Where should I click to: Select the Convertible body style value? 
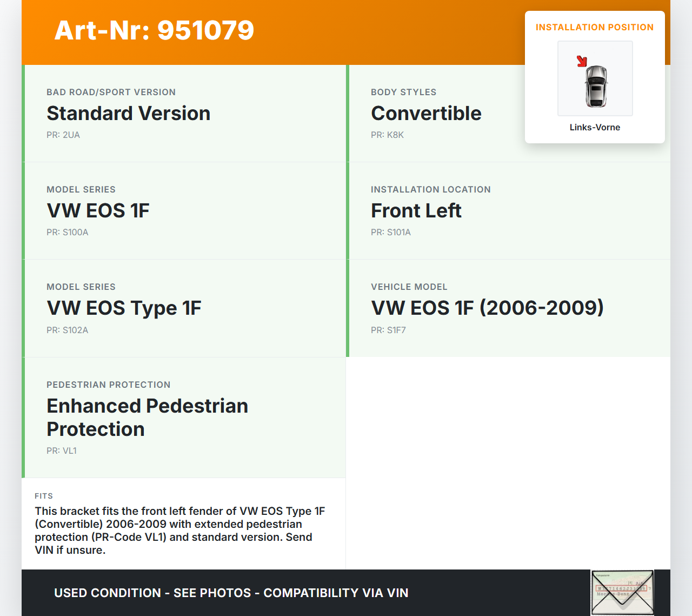tap(426, 113)
